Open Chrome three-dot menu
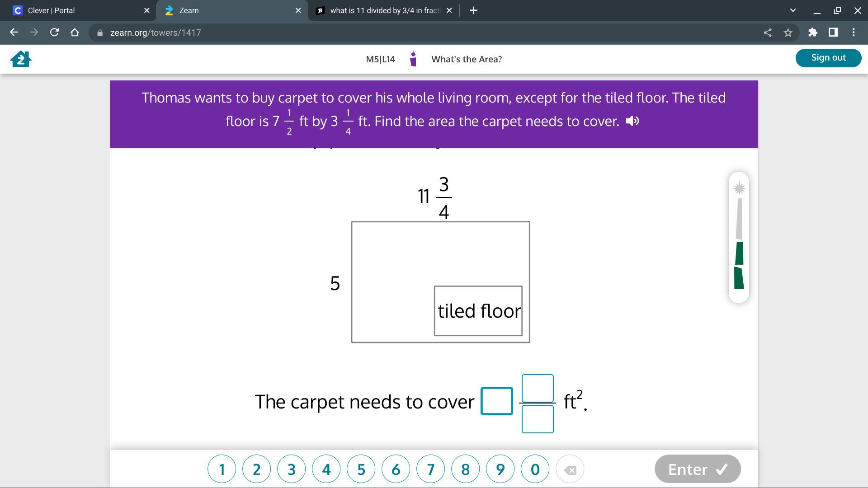The image size is (868, 488). [x=853, y=33]
